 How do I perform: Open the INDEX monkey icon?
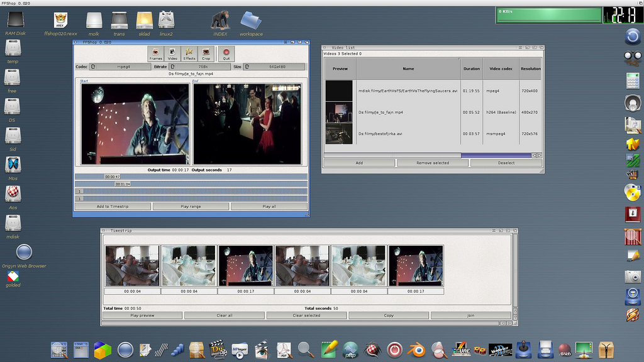pos(220,21)
